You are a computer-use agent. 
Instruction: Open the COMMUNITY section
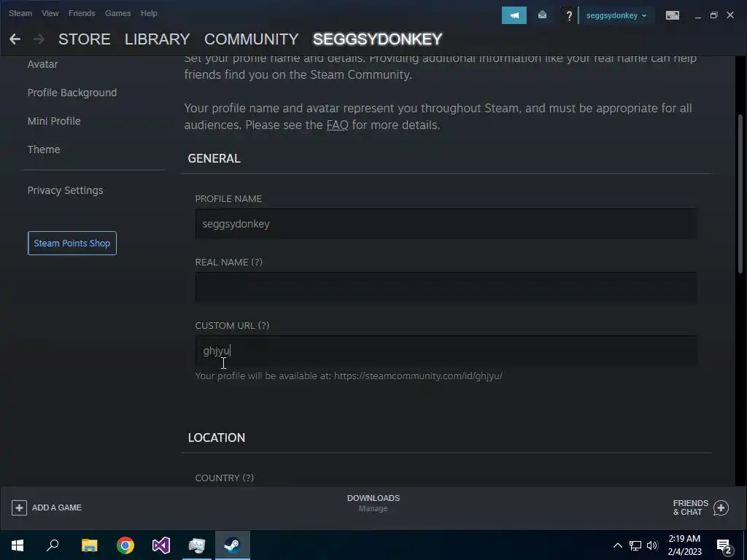tap(251, 39)
